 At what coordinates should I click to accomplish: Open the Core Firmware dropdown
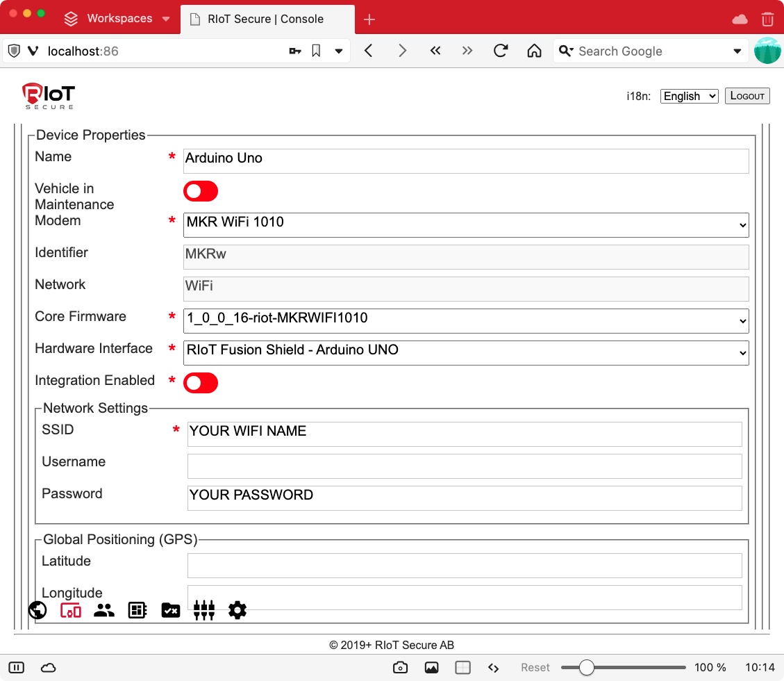pyautogui.click(x=466, y=320)
